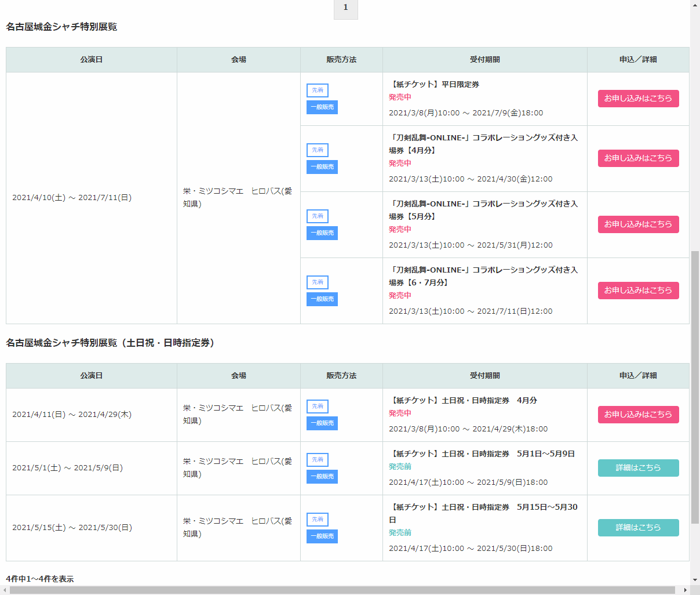The height and width of the screenshot is (595, 700).
Task: Open application for 刀剣乱舞 4月分 ticket
Action: pos(638,158)
